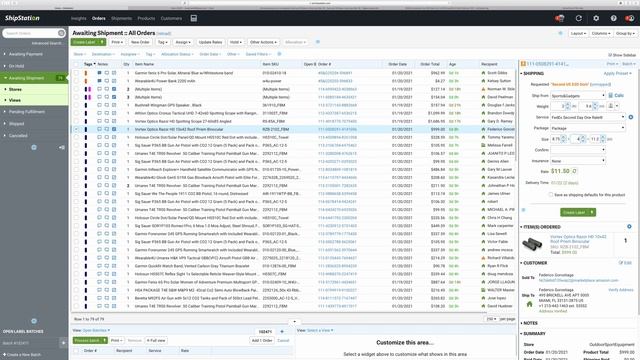Click the search magnifier in Search Orders box

[x=61, y=33]
